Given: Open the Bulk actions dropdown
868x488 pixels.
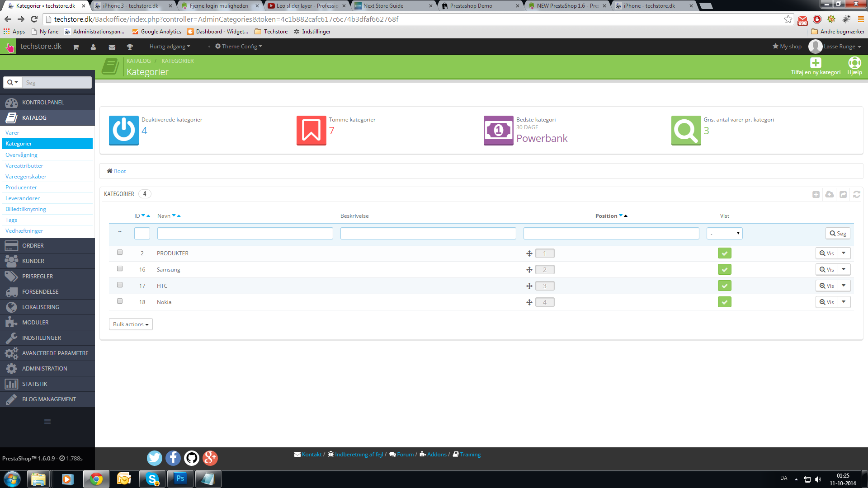Looking at the screenshot, I should [131, 324].
